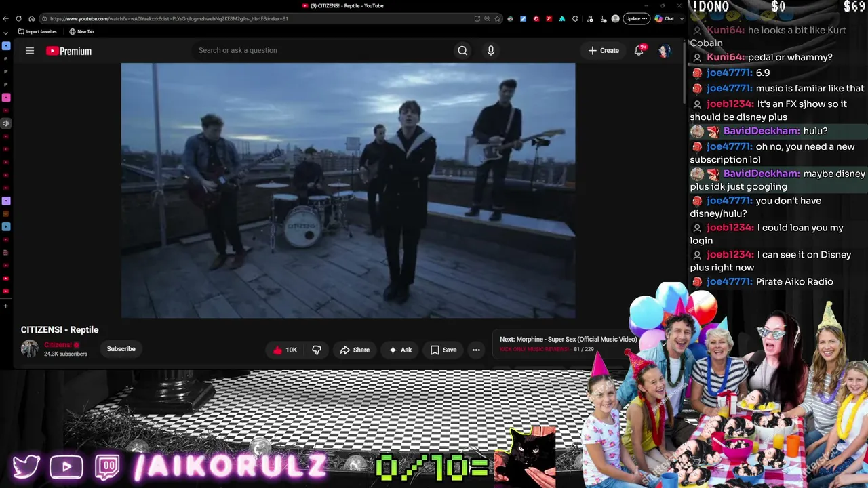Viewport: 868px width, 488px height.
Task: Open the notifications bell
Action: pos(639,51)
